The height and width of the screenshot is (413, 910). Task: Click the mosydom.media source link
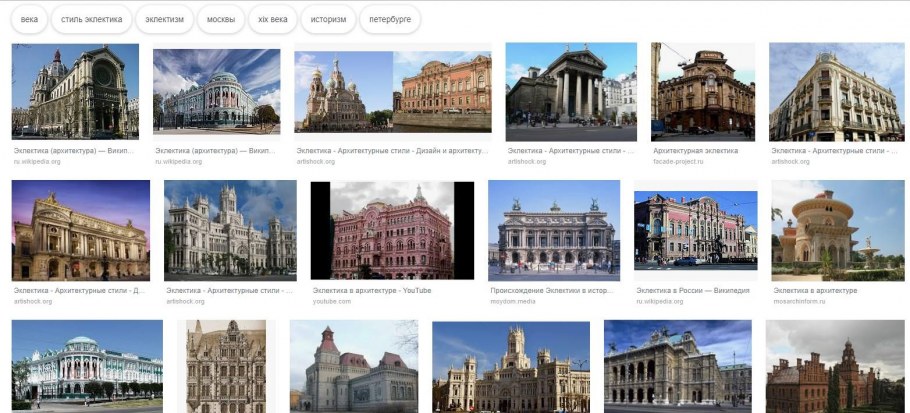511,300
